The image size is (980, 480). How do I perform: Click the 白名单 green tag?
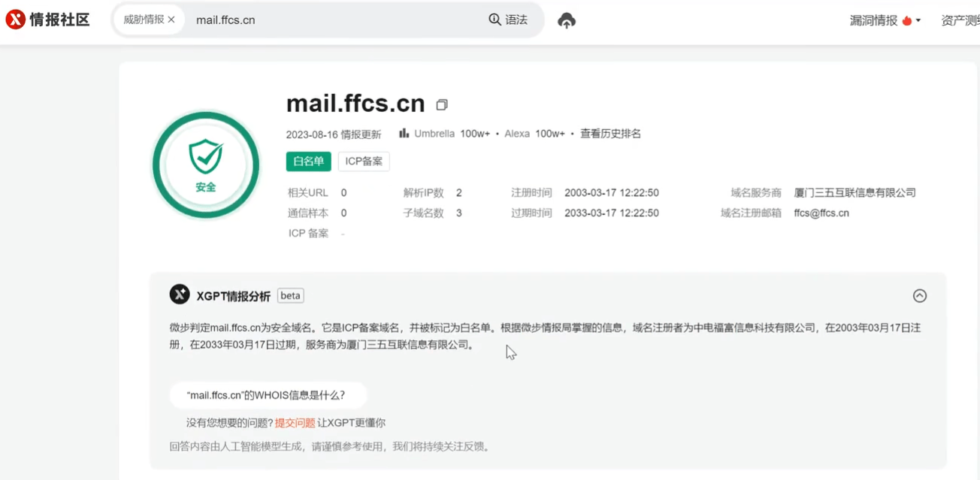308,162
